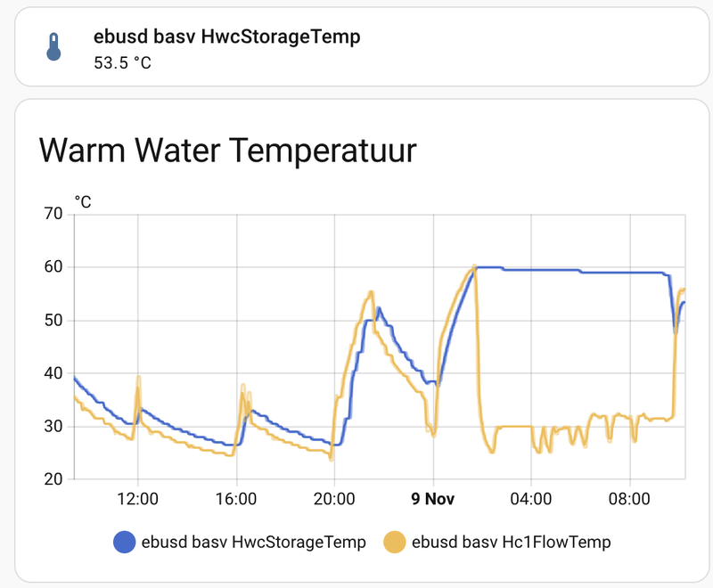Click the yellow Hc1FlowTemp legend color dot
This screenshot has height=588, width=713.
click(393, 541)
